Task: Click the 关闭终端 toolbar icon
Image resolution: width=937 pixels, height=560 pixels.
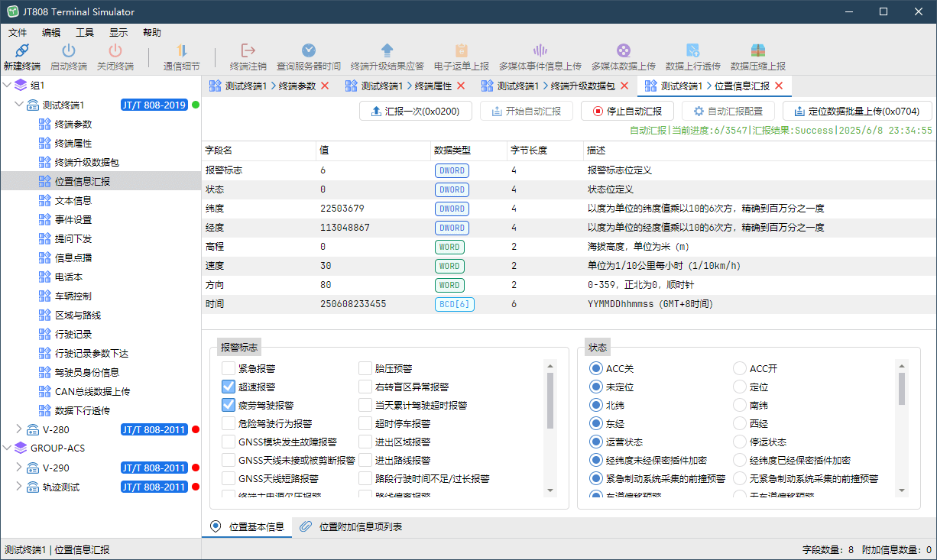Action: (115, 51)
